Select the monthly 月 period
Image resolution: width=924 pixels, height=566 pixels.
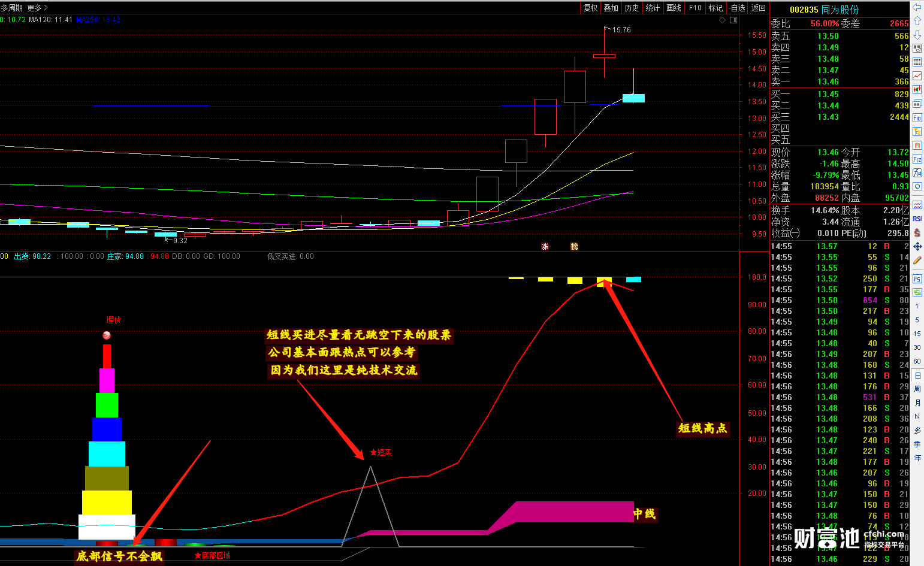[917, 403]
